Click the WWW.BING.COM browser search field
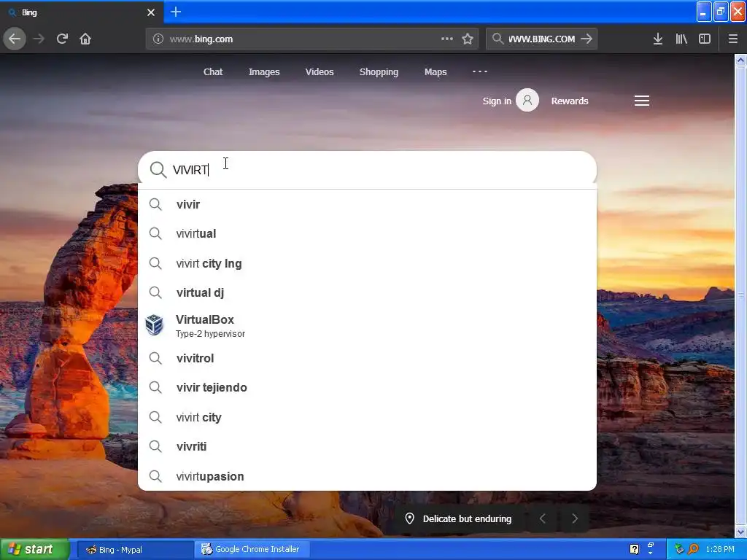747x560 pixels. (541, 39)
